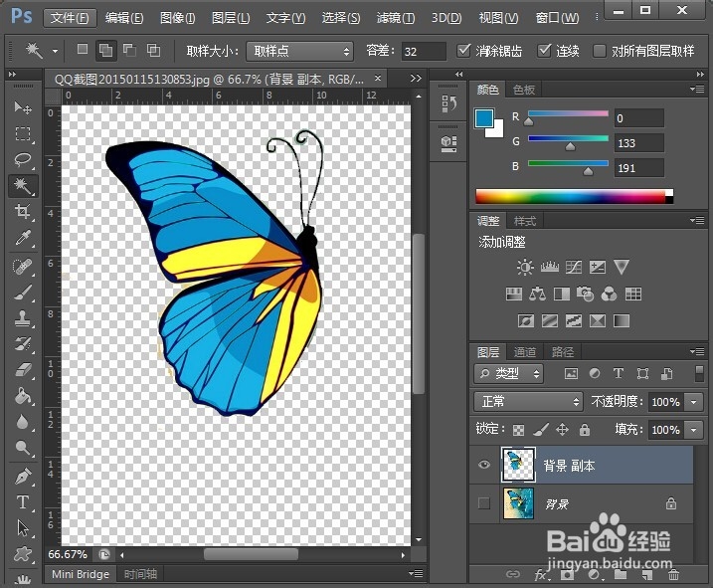The image size is (713, 588).
Task: Toggle contiguous checkbox (连续)
Action: tap(544, 50)
